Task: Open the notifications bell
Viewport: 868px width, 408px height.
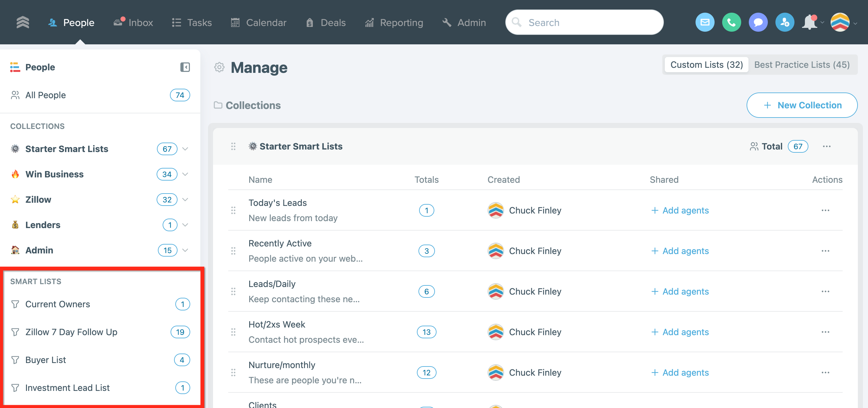Action: pos(809,22)
